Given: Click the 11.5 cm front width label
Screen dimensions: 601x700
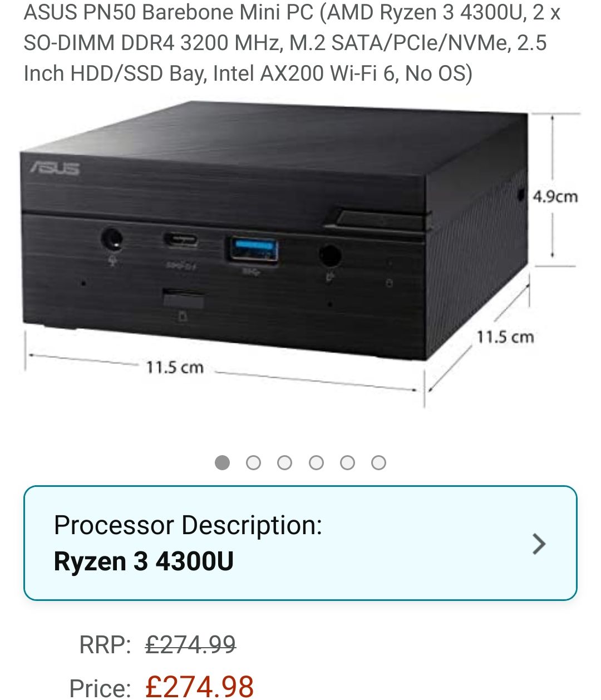Looking at the screenshot, I should coord(174,367).
